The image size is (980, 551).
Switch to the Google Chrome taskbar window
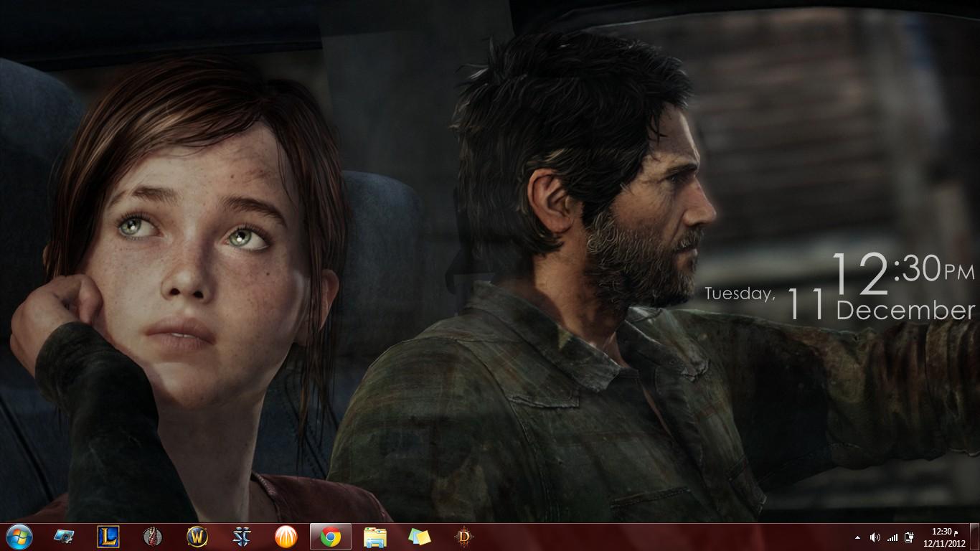331,537
